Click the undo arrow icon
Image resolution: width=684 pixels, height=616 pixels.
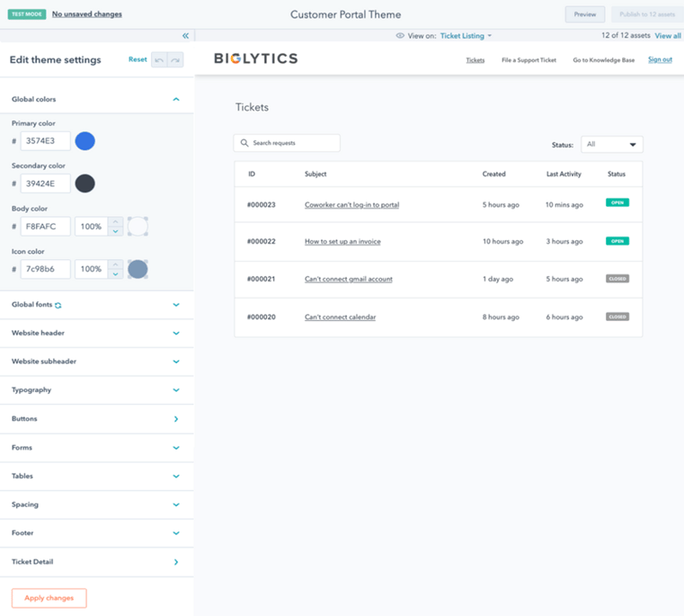tap(159, 60)
